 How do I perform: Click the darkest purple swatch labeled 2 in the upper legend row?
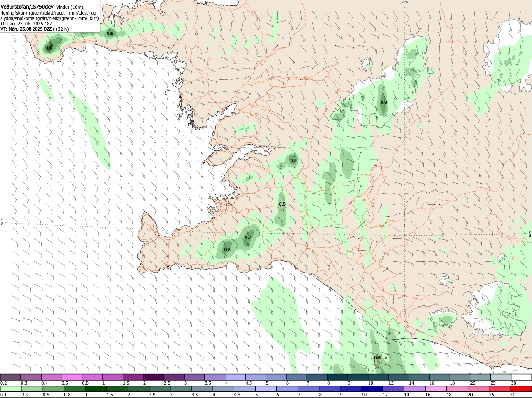pos(154,377)
